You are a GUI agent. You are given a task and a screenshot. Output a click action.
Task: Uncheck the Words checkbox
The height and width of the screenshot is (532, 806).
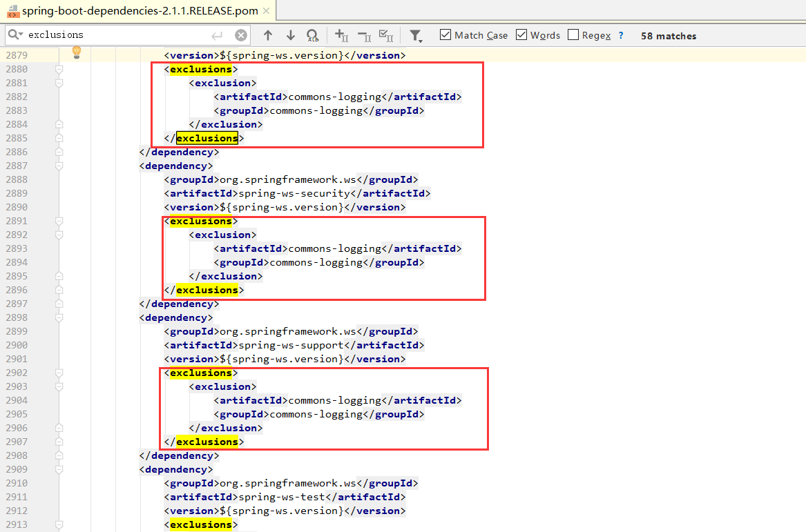521,35
